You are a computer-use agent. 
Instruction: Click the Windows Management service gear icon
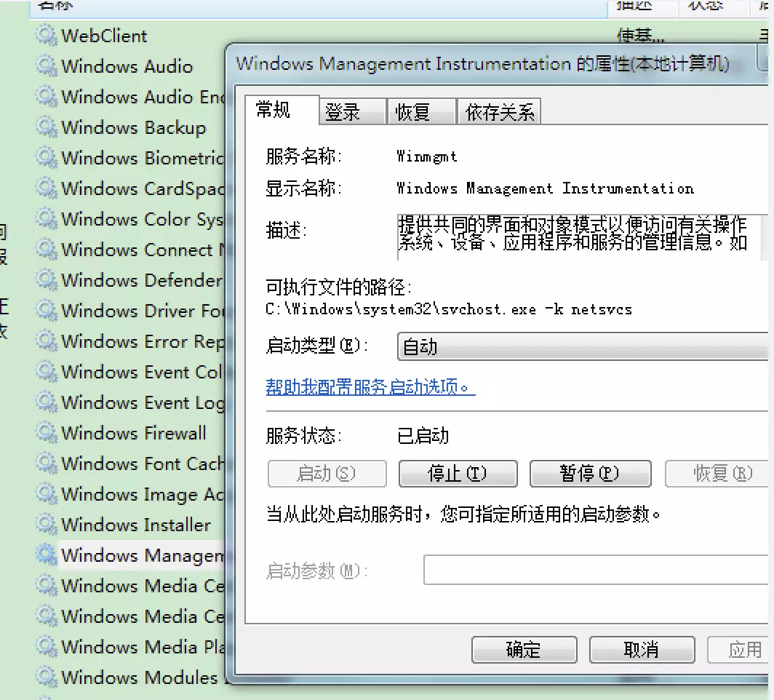coord(47,555)
